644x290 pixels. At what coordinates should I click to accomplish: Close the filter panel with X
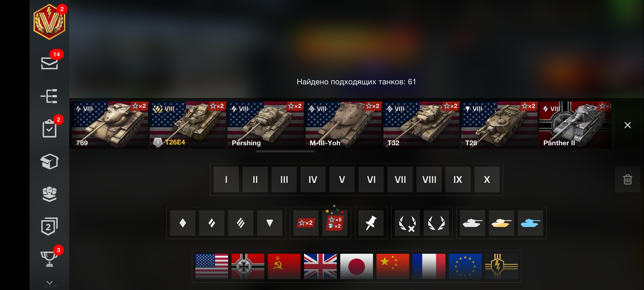pos(627,125)
